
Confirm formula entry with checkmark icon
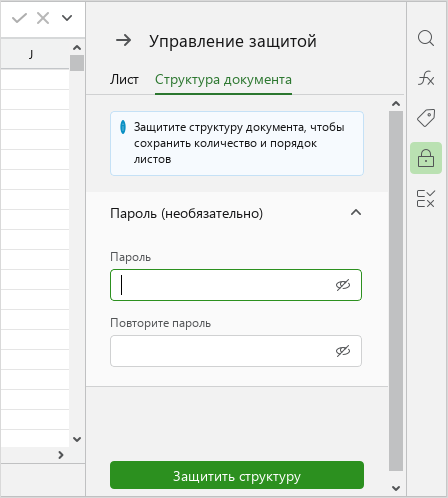(x=19, y=18)
